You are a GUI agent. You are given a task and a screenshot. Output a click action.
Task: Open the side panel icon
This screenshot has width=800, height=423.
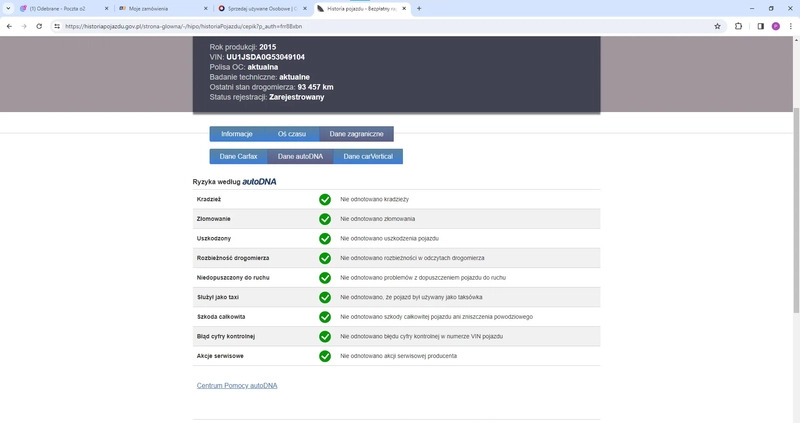click(760, 26)
